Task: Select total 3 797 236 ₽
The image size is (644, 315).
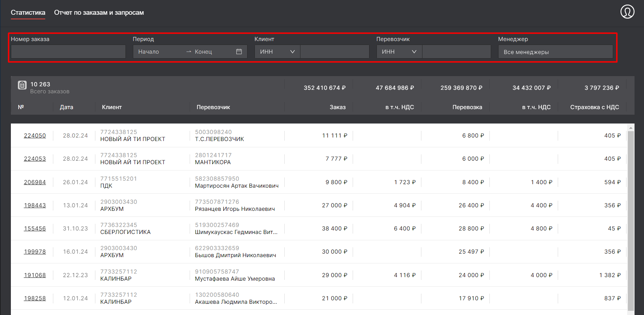Action: pyautogui.click(x=602, y=88)
